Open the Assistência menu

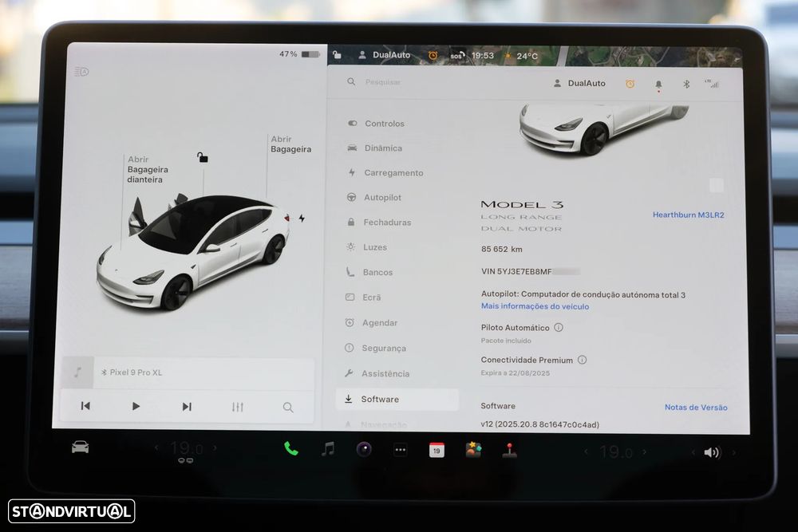[377, 373]
